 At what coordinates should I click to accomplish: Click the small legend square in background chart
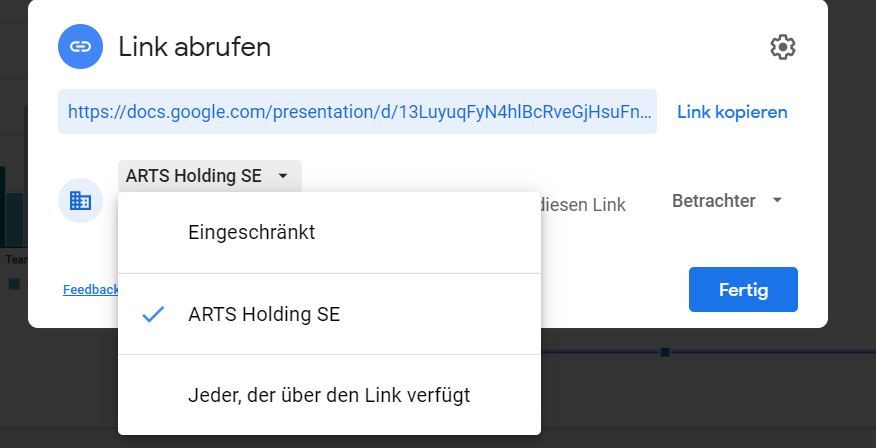coord(14,284)
